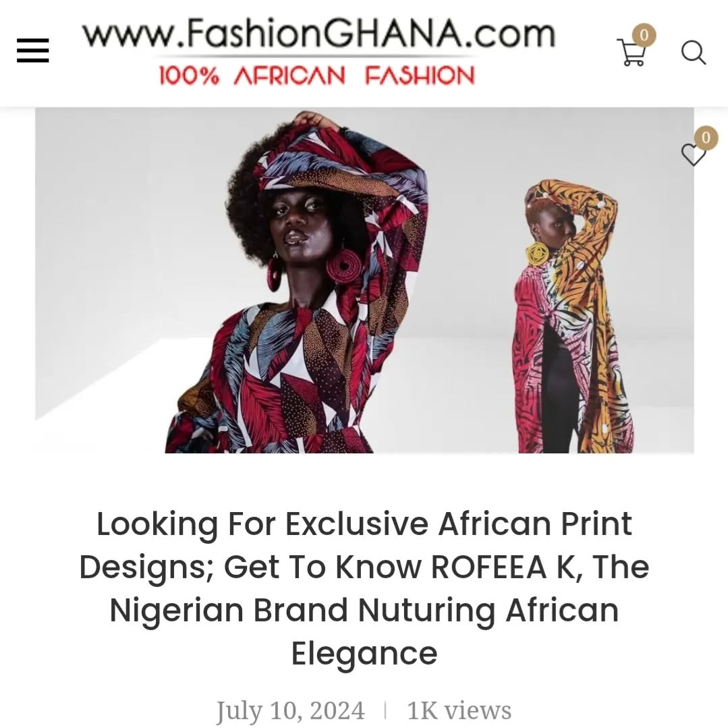Go home via www.FashionGHANA.com logo
Image resolution: width=728 pixels, height=728 pixels.
coord(318,34)
